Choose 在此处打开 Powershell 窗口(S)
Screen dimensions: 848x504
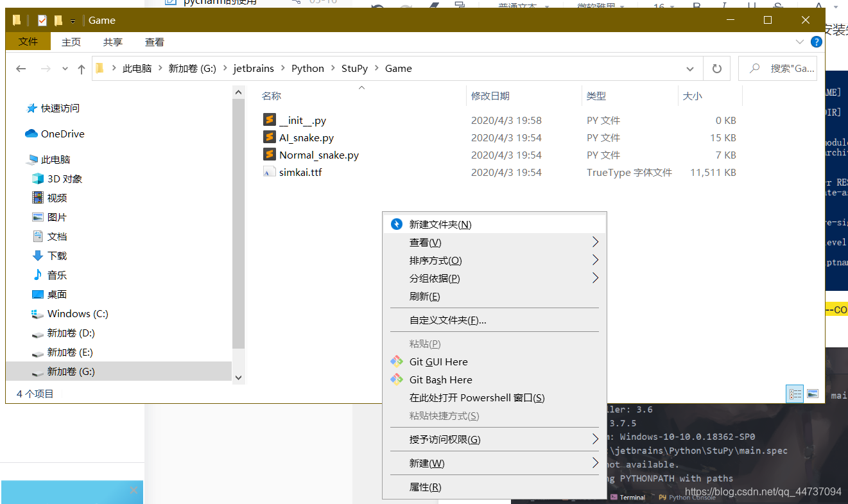coord(494,397)
